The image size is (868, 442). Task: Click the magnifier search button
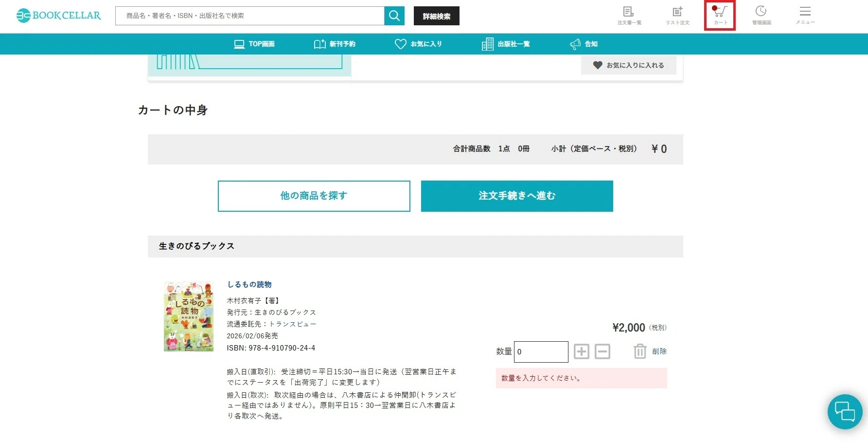(x=394, y=16)
